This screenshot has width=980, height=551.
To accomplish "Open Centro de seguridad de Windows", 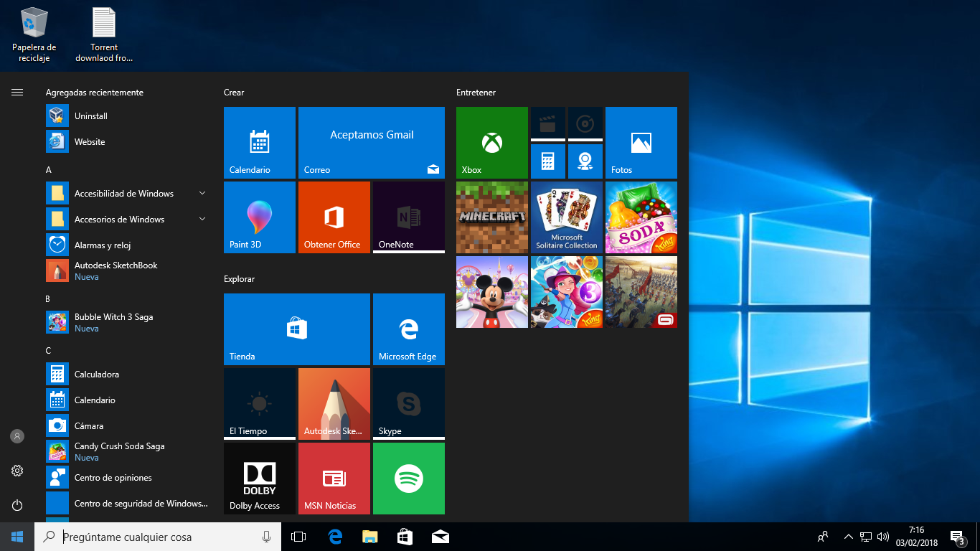I will pos(128,504).
